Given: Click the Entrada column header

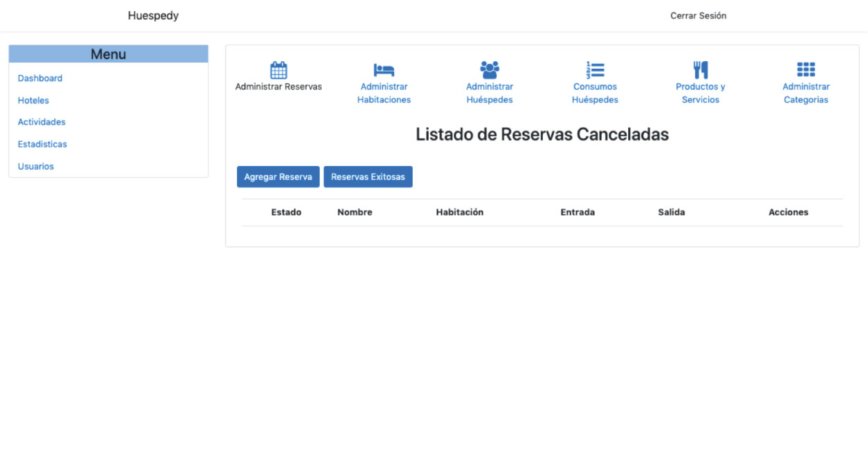Looking at the screenshot, I should 578,213.
